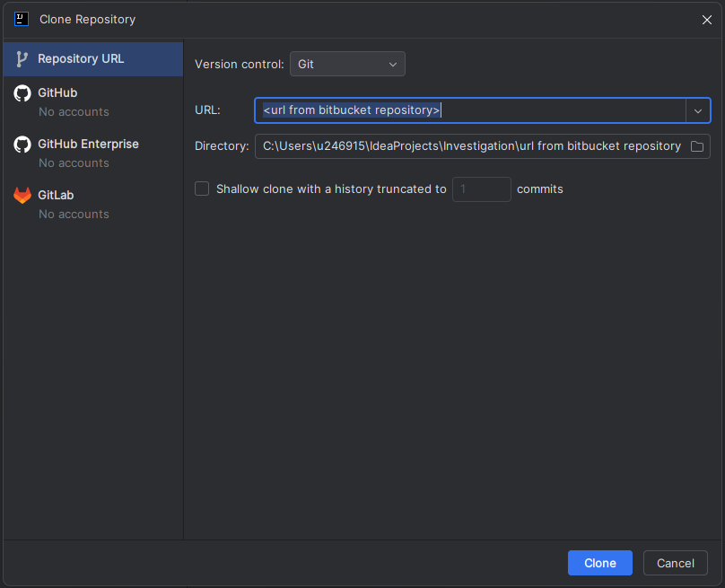Click the GitHub Enterprise icon in the sidebar
Image resolution: width=725 pixels, height=588 pixels.
point(22,144)
